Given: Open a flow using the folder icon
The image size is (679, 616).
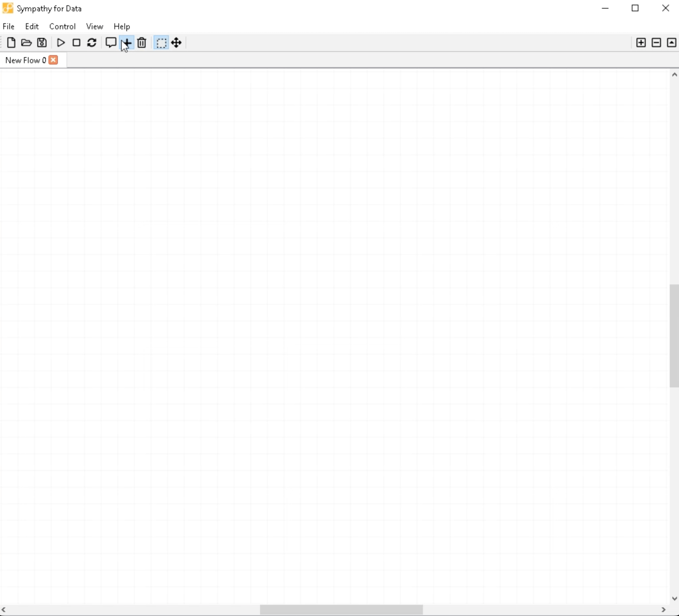Looking at the screenshot, I should pyautogui.click(x=26, y=43).
